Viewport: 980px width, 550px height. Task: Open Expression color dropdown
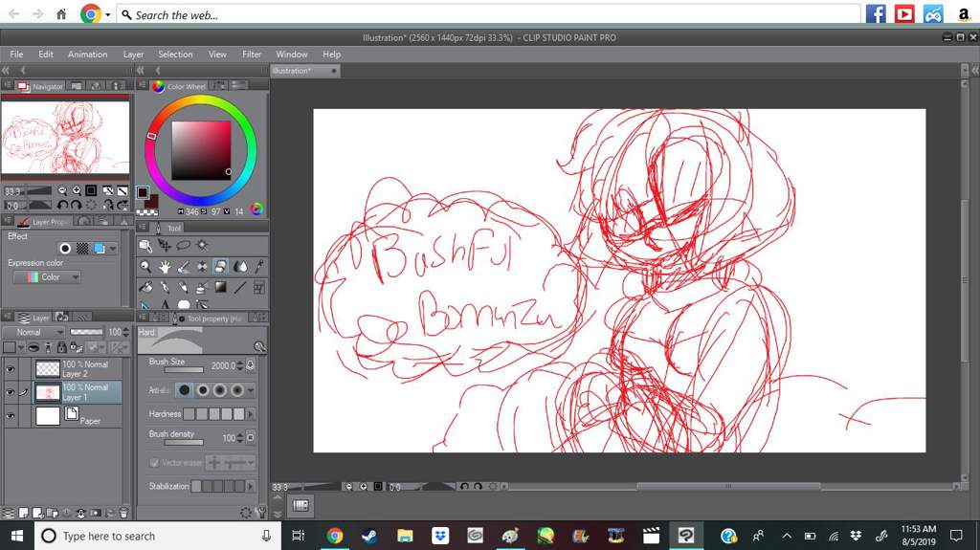(x=47, y=276)
